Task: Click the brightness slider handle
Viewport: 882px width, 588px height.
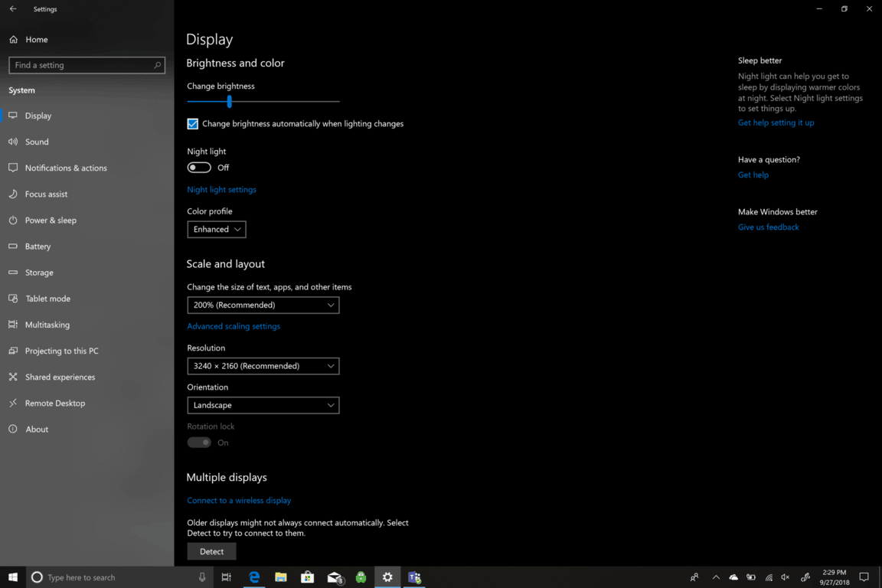Action: pos(229,101)
